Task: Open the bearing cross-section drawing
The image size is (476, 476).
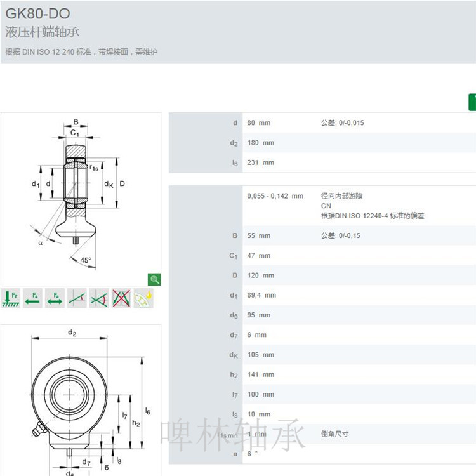Action: 81,199
